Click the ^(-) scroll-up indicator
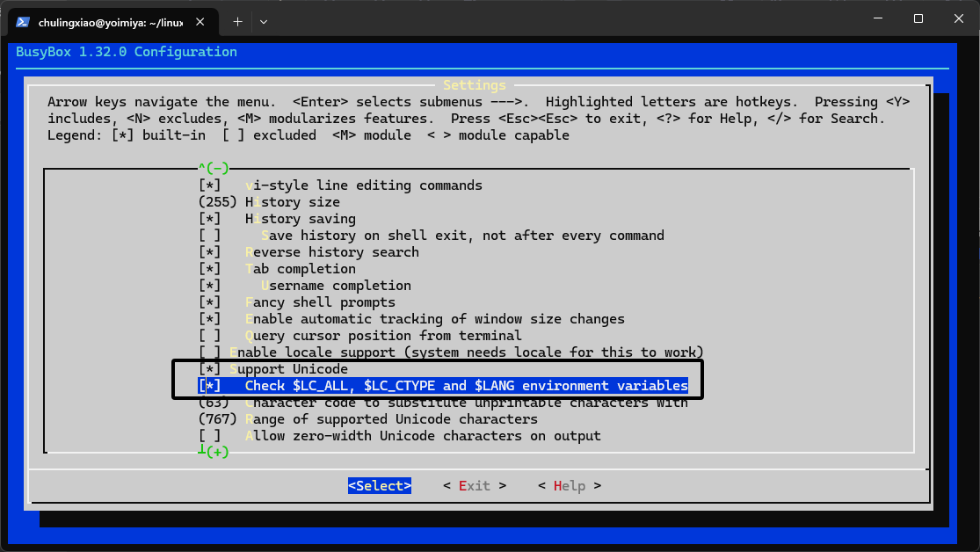This screenshot has height=552, width=980. point(214,168)
